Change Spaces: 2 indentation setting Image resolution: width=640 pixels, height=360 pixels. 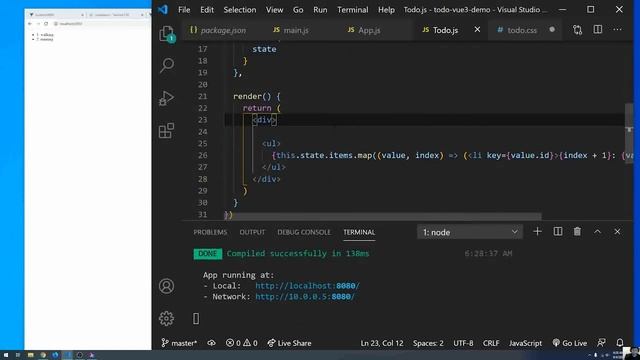[428, 343]
